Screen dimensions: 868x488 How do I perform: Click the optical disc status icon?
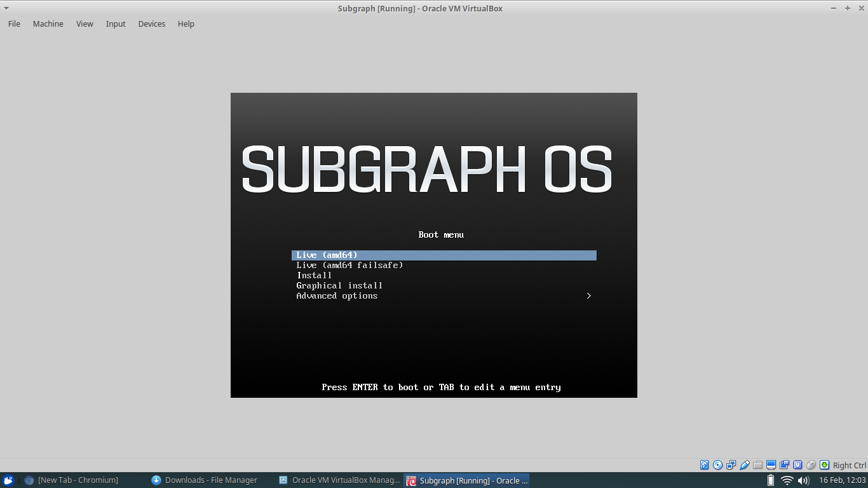[x=717, y=465]
